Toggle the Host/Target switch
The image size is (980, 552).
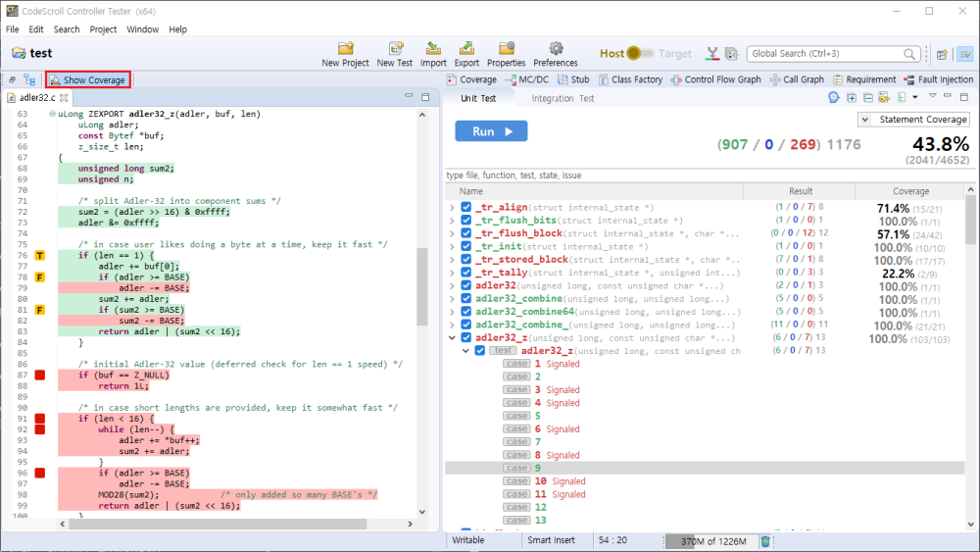click(x=642, y=54)
